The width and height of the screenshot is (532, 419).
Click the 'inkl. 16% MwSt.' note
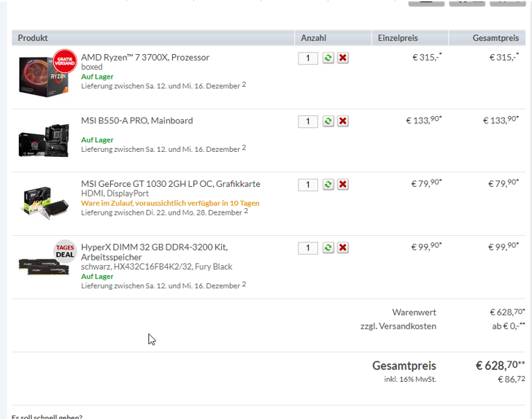[x=410, y=380]
